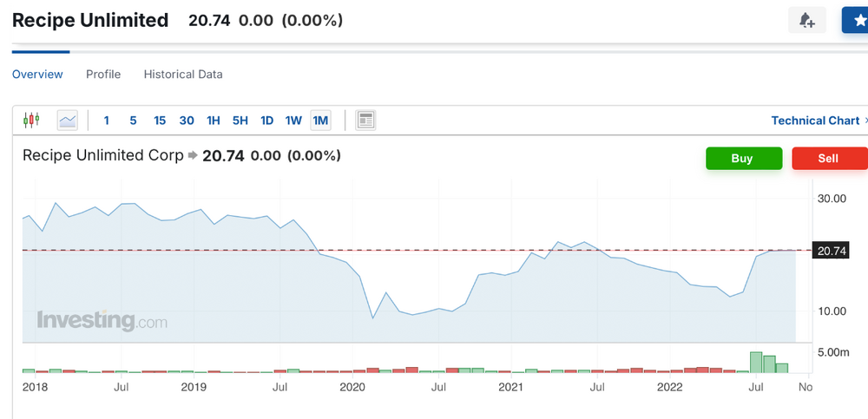Click the 30.00 price axis label
Screen dimensions: 868x419
[x=832, y=198]
